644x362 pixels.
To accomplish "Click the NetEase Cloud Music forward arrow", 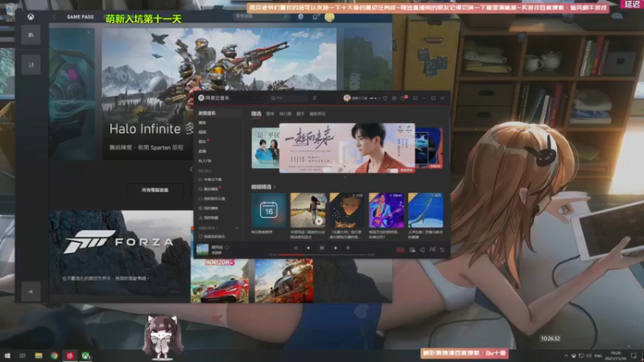I will 262,98.
